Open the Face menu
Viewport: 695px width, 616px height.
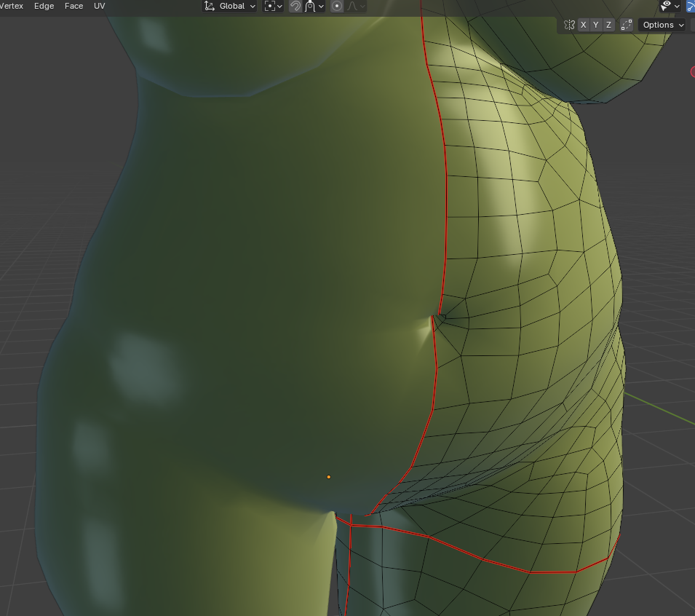point(74,7)
